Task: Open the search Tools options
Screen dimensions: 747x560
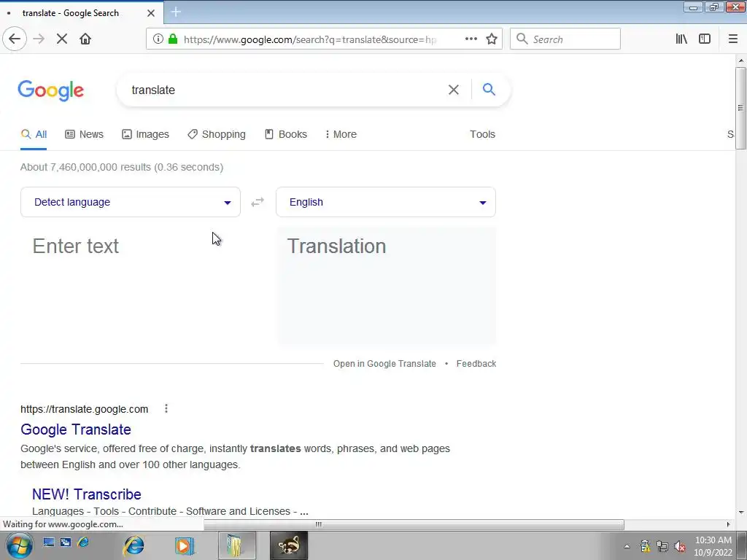Action: point(483,134)
